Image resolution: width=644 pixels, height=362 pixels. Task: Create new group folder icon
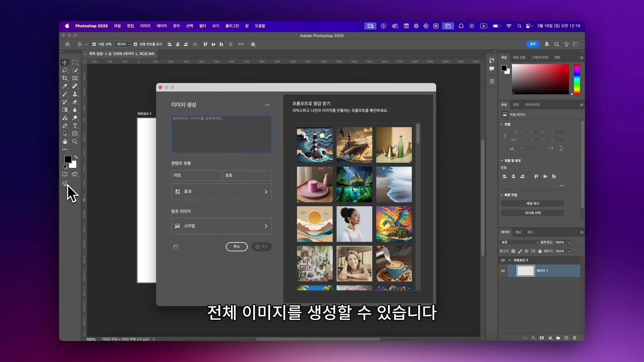558,338
